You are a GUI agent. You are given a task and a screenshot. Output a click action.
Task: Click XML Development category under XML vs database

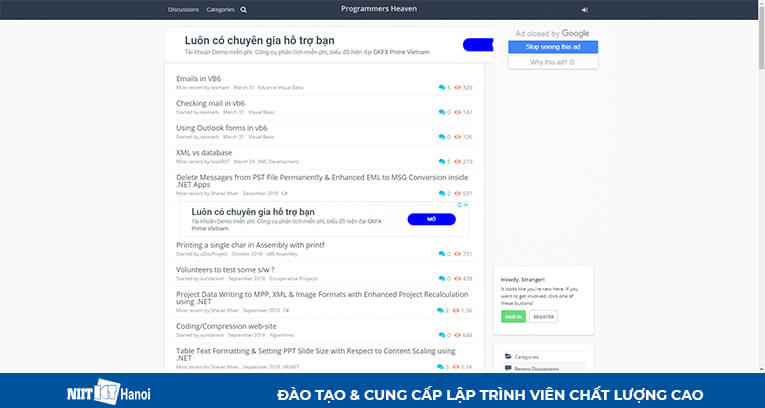278,162
